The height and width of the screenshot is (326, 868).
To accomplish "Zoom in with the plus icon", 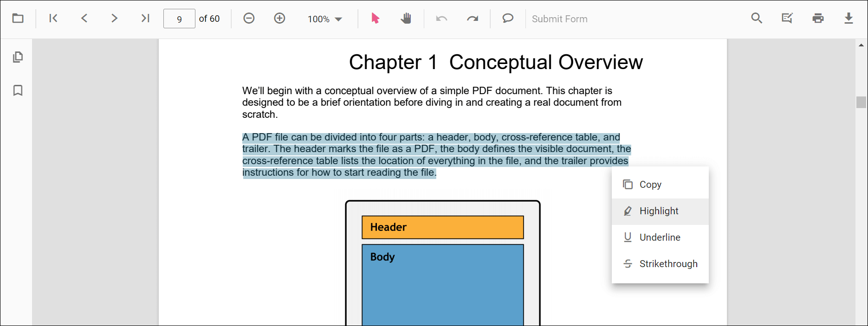I will coord(279,19).
